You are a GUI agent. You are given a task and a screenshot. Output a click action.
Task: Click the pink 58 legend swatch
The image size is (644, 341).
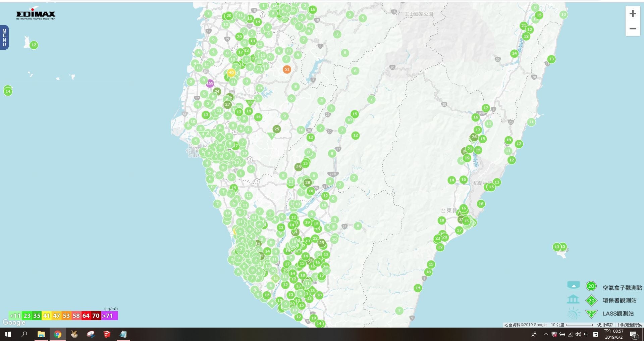point(76,316)
